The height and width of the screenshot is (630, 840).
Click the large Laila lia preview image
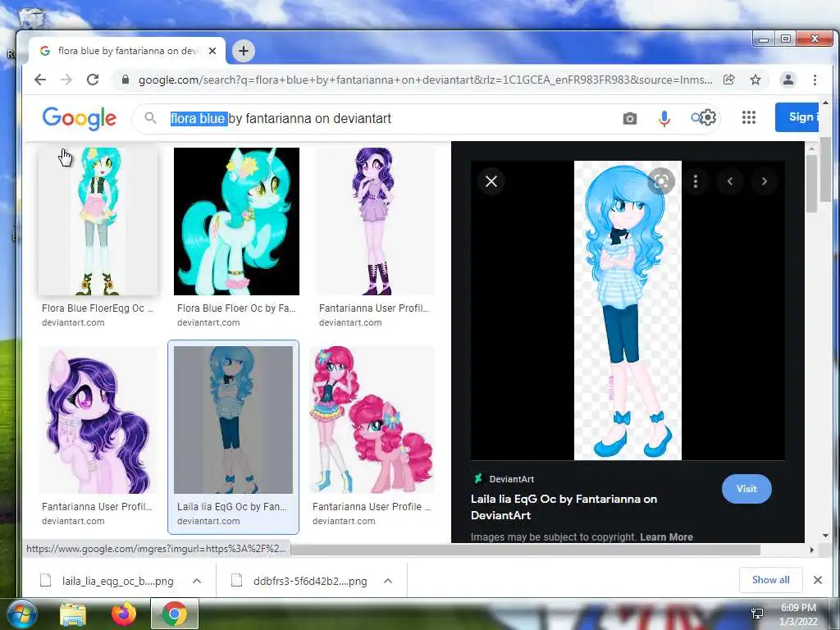[628, 310]
